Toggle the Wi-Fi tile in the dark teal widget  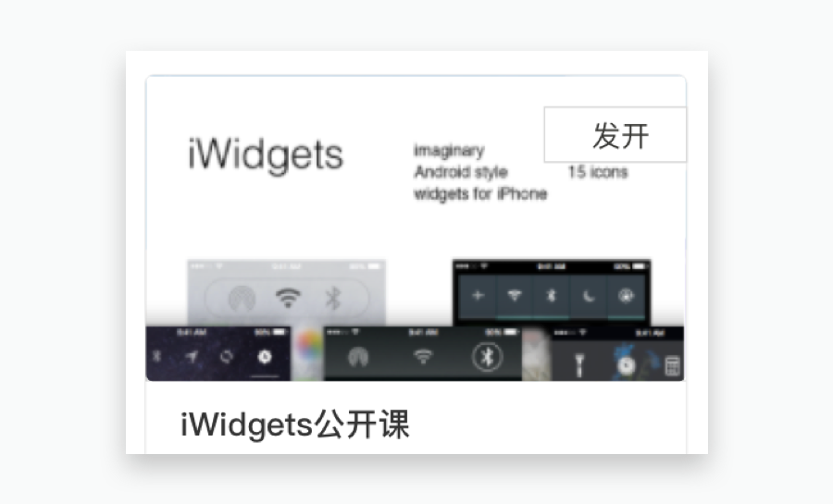pos(515,296)
